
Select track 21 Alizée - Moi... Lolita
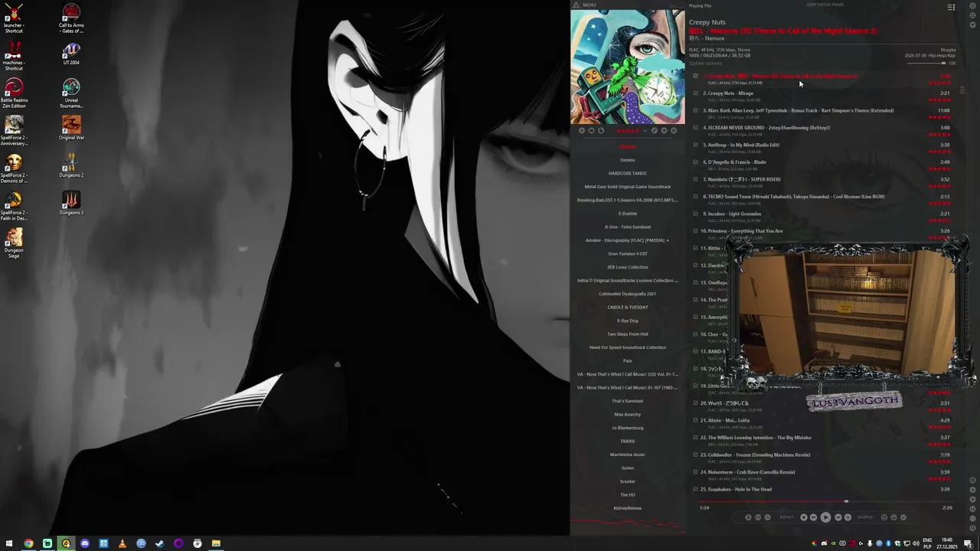pyautogui.click(x=823, y=423)
